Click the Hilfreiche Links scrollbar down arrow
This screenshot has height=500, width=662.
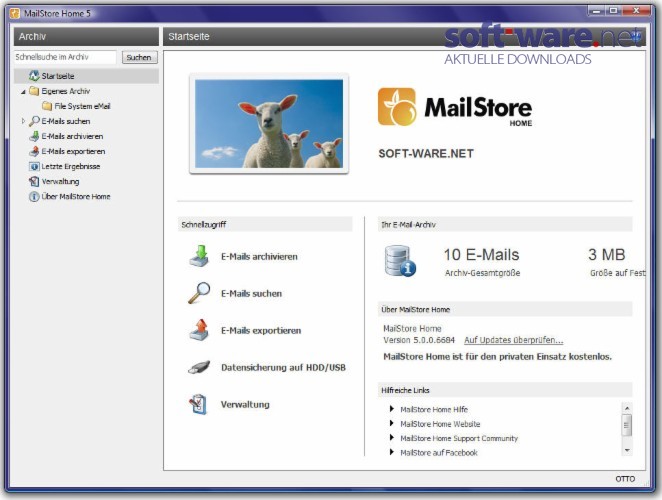627,450
